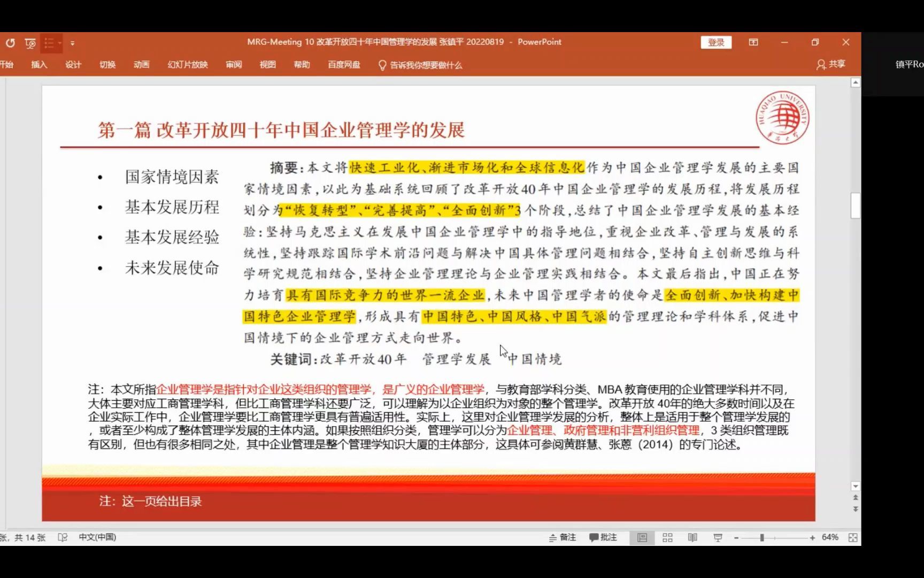Go to previous slide using double-up arrow
924x578 pixels.
tap(856, 498)
